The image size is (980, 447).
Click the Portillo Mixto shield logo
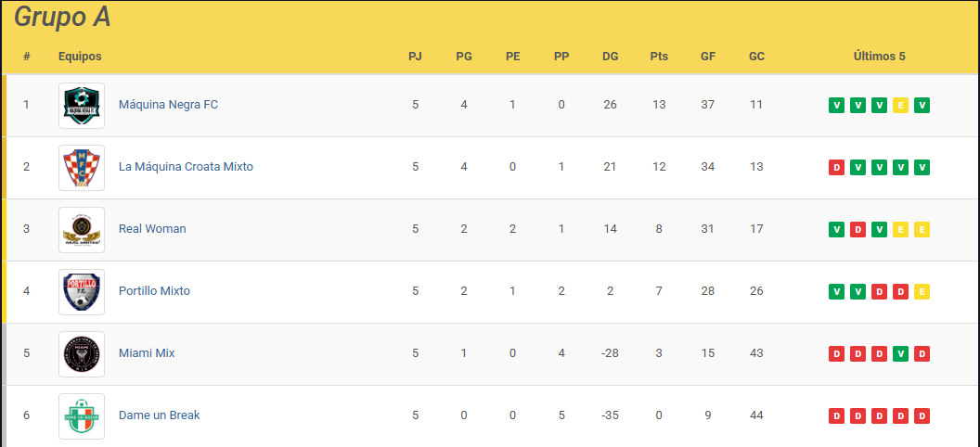click(82, 291)
